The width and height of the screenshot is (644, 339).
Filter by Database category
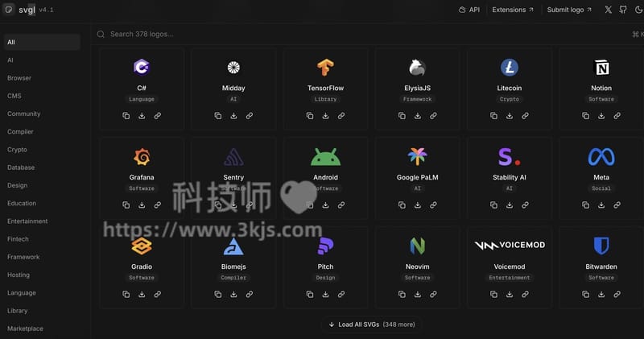(x=21, y=167)
